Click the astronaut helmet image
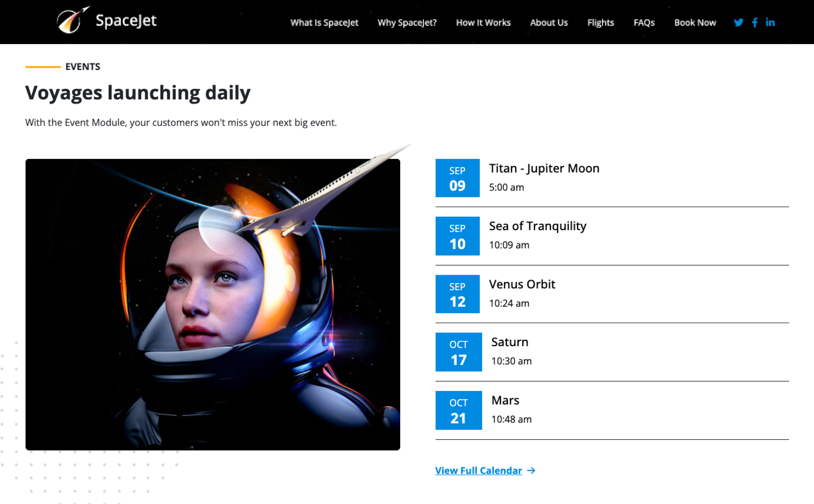 [213, 304]
